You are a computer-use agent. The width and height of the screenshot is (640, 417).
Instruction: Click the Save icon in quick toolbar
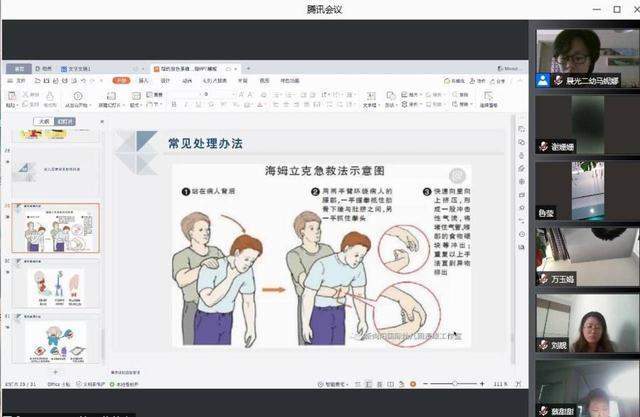point(46,81)
